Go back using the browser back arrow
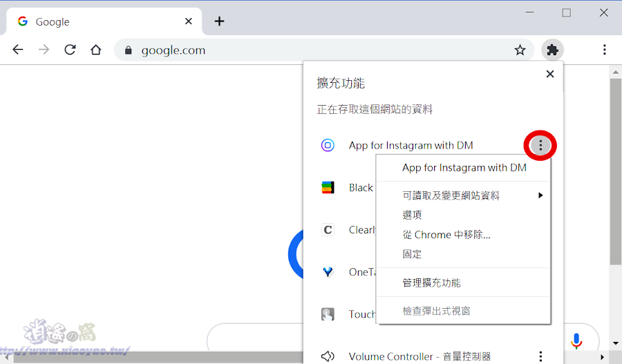The height and width of the screenshot is (364, 622). pyautogui.click(x=18, y=50)
